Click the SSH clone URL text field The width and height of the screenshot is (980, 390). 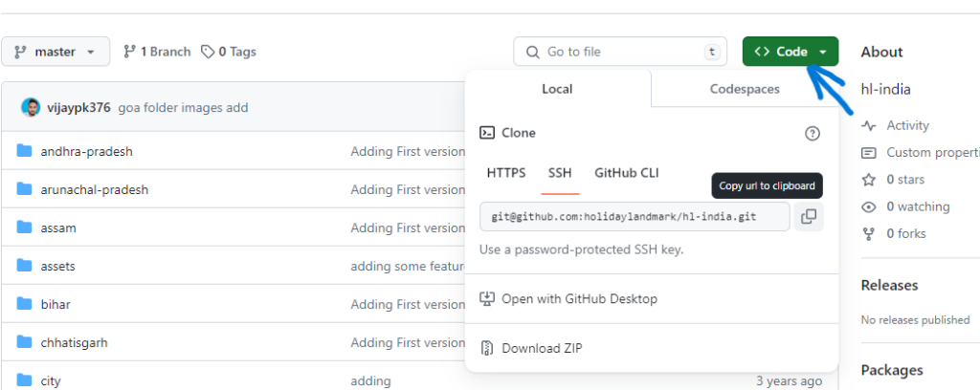pos(634,217)
